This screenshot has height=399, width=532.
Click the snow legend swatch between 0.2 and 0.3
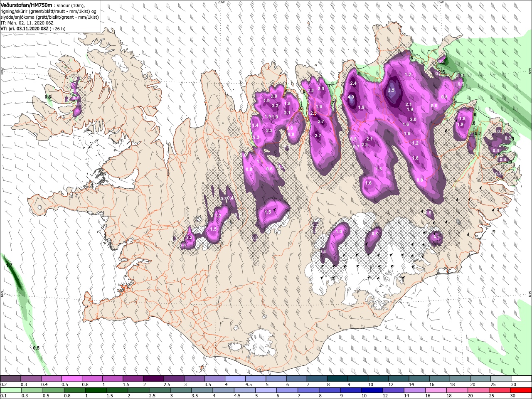(10, 379)
